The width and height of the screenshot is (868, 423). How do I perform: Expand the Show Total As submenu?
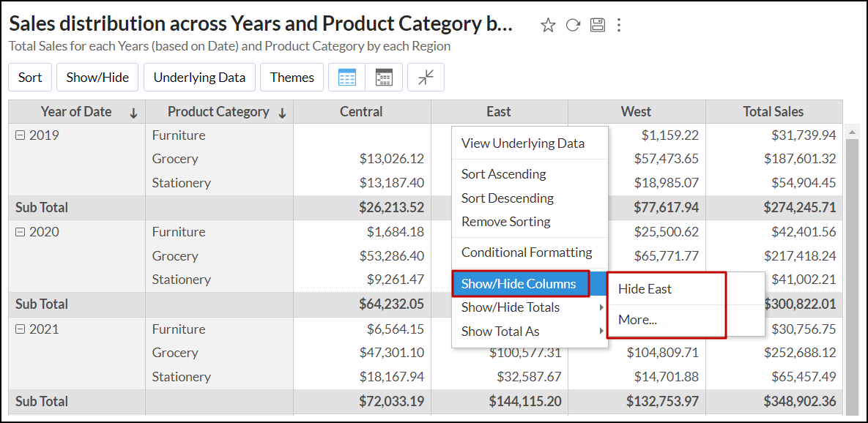pyautogui.click(x=530, y=332)
